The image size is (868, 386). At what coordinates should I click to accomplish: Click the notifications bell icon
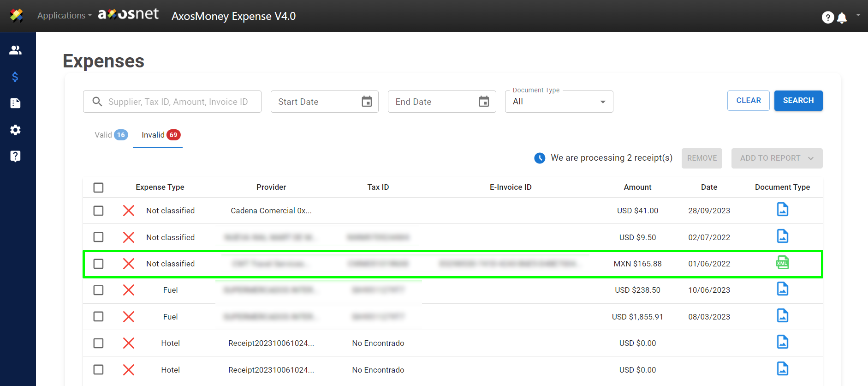[x=842, y=18]
